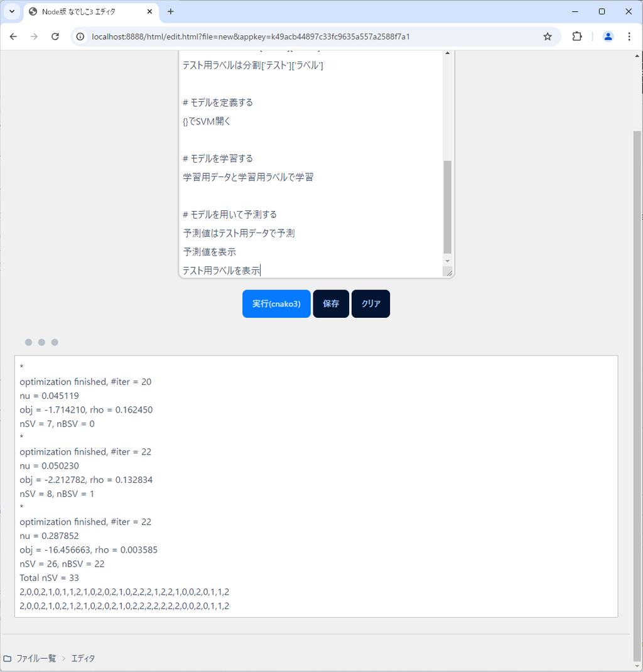
Task: Reload the page with refresh icon
Action: 55,36
